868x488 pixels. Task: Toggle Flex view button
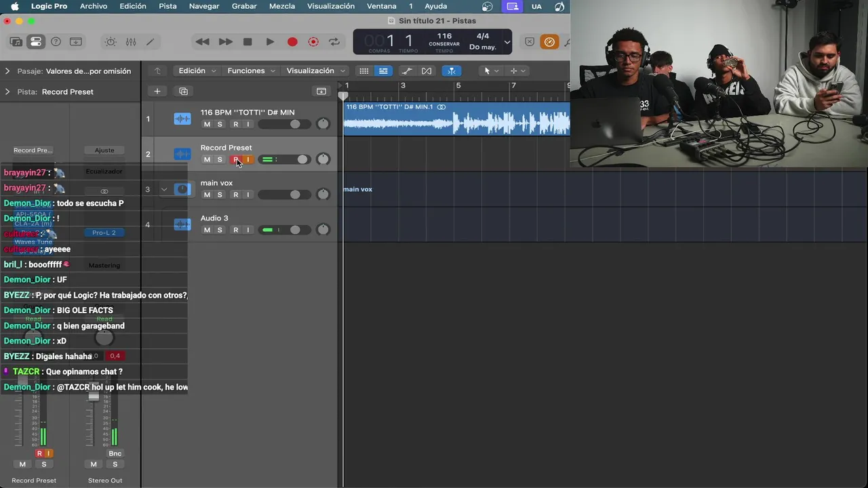coord(427,70)
